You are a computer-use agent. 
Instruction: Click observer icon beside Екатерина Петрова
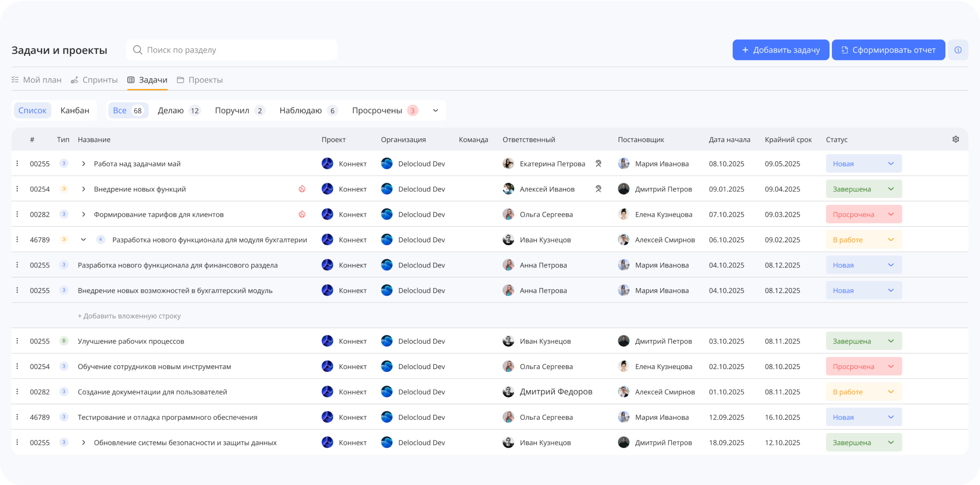click(x=598, y=163)
